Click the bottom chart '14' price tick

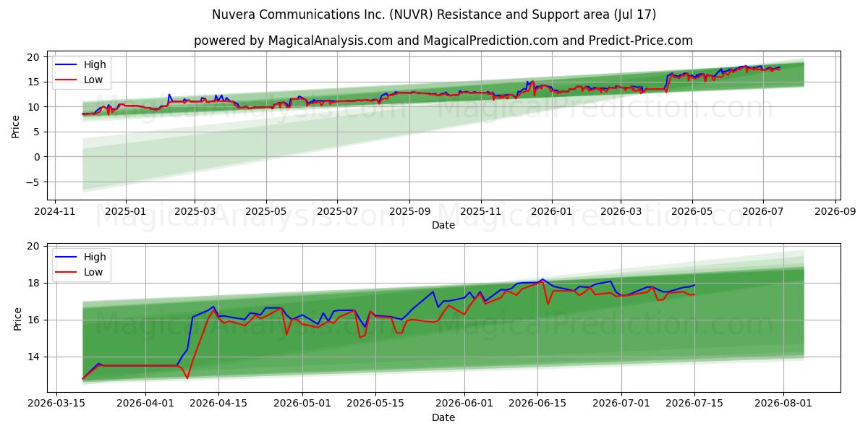35,357
